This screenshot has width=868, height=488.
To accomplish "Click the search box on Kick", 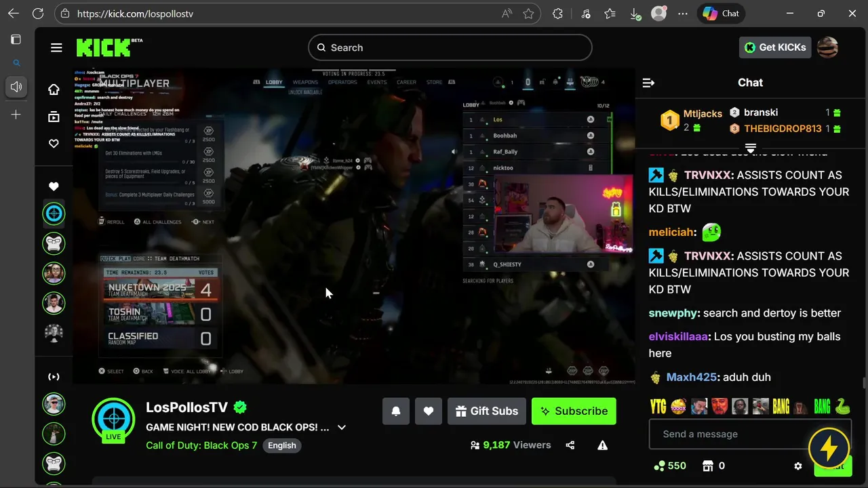I will click(450, 47).
